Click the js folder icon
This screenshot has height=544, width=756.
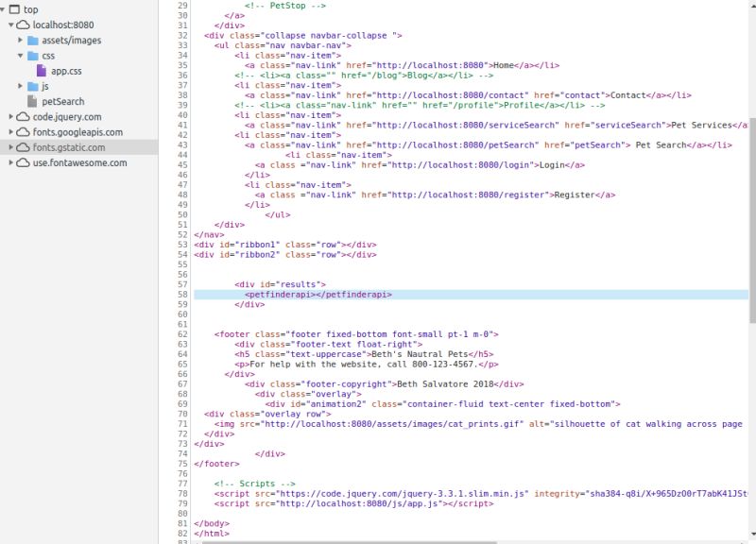click(32, 88)
